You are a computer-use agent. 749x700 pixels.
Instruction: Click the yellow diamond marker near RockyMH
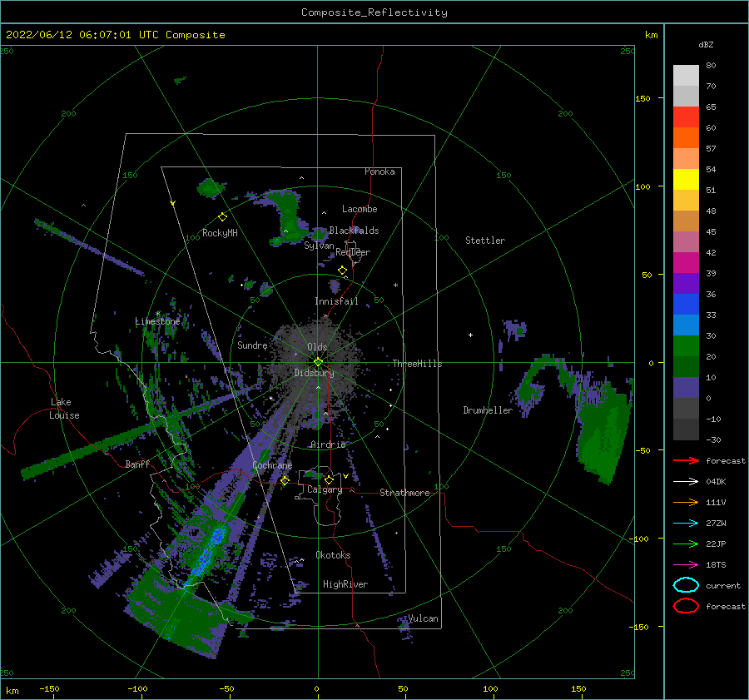[222, 217]
